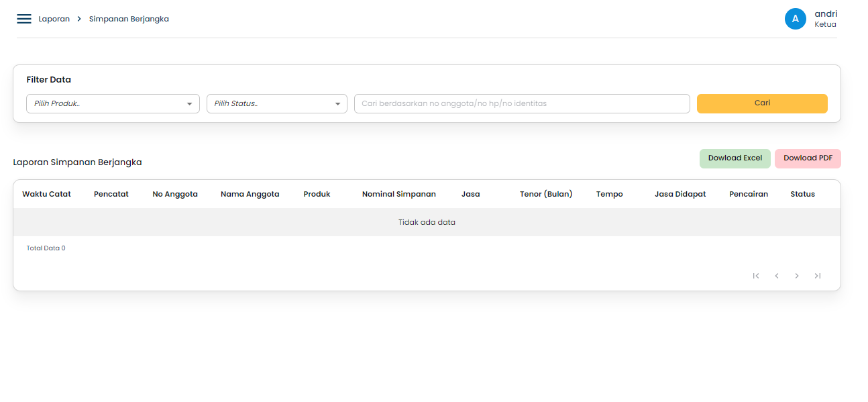The image size is (868, 402).
Task: Click the Status column header
Action: pyautogui.click(x=802, y=194)
